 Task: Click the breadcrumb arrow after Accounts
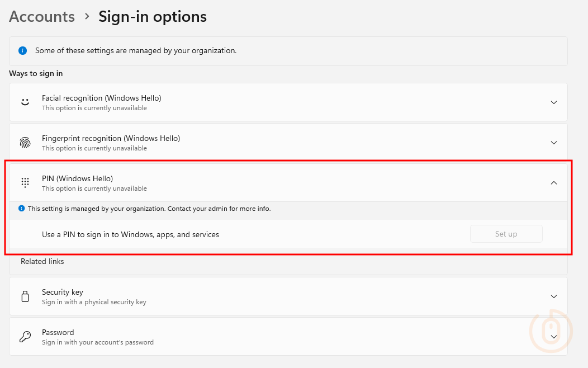[x=87, y=17]
